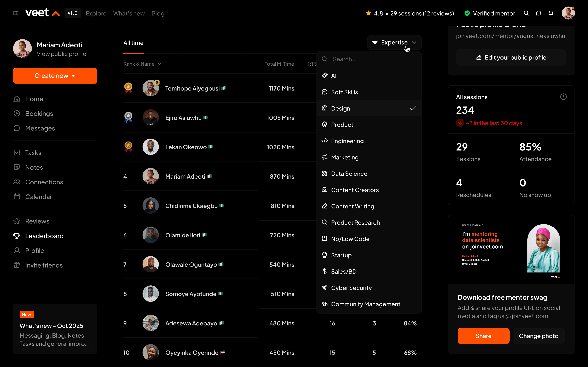Open Explore in top navigation

click(96, 13)
